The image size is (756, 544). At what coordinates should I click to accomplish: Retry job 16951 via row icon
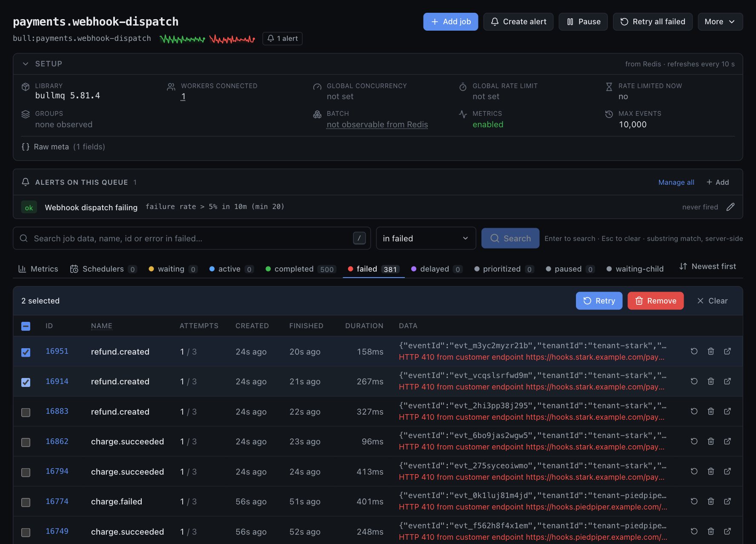tap(694, 351)
